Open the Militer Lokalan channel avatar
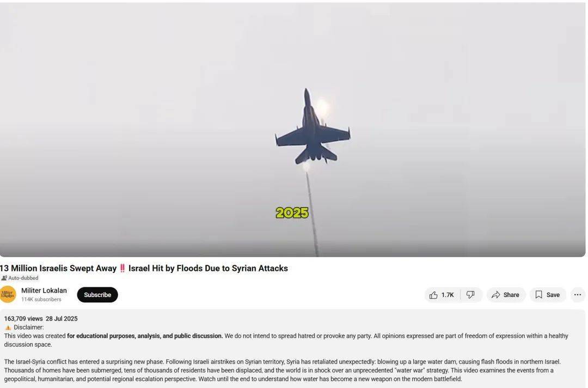 [x=8, y=294]
